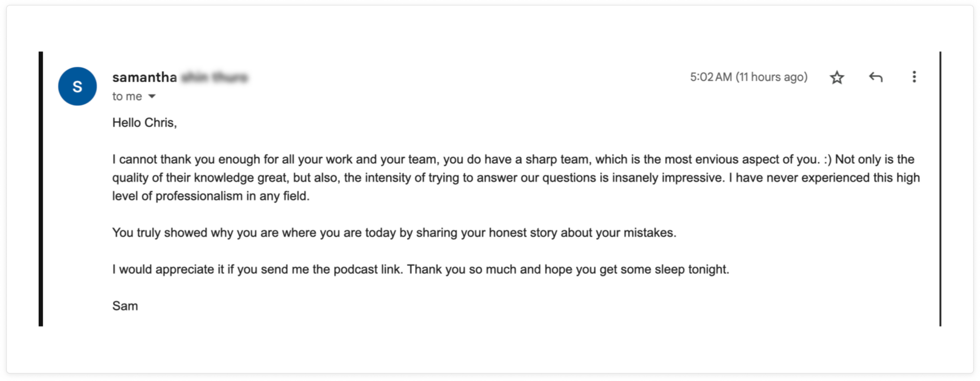This screenshot has width=980, height=381.
Task: Expand recipient details arrow beside 'to me'
Action: coord(152,96)
